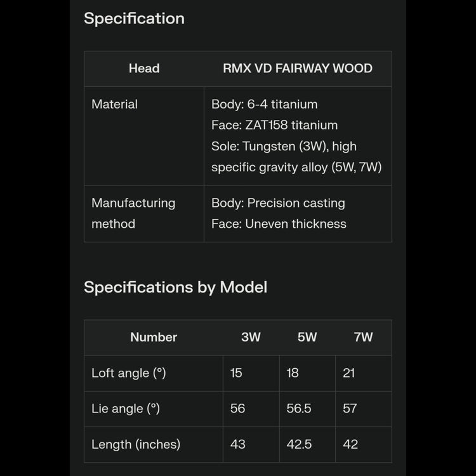Select the Body: Precision casting text
Viewport: 476px width, 476px height.
(278, 203)
